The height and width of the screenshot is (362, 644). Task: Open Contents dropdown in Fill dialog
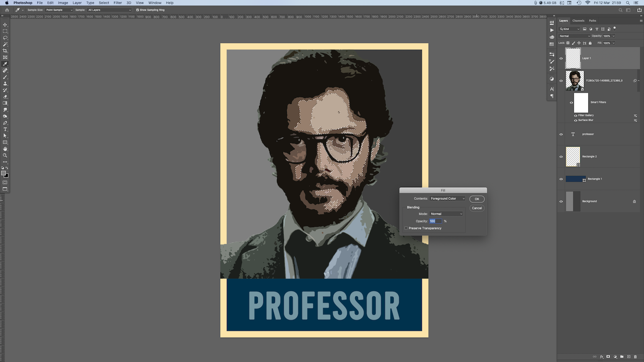pyautogui.click(x=447, y=199)
